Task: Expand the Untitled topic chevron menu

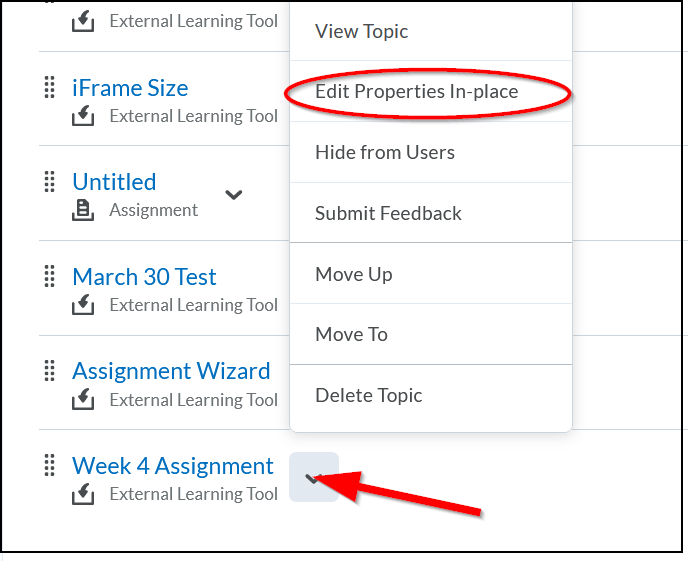Action: pyautogui.click(x=234, y=195)
